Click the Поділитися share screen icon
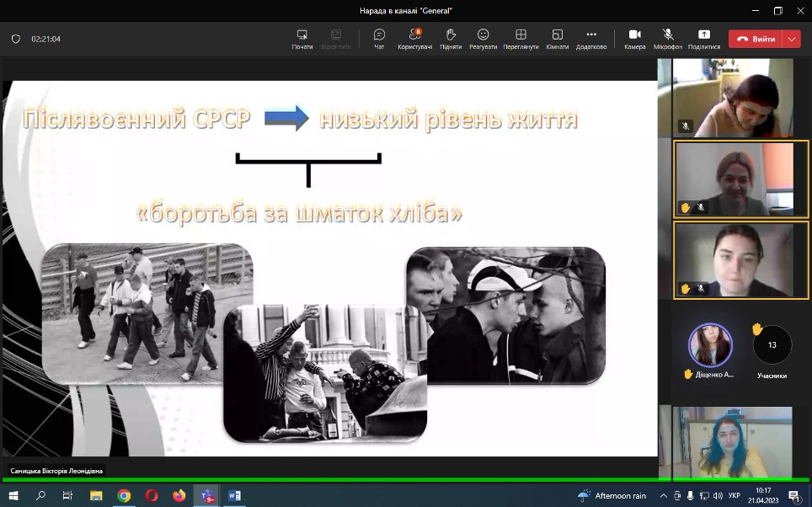The image size is (812, 507). (x=703, y=39)
